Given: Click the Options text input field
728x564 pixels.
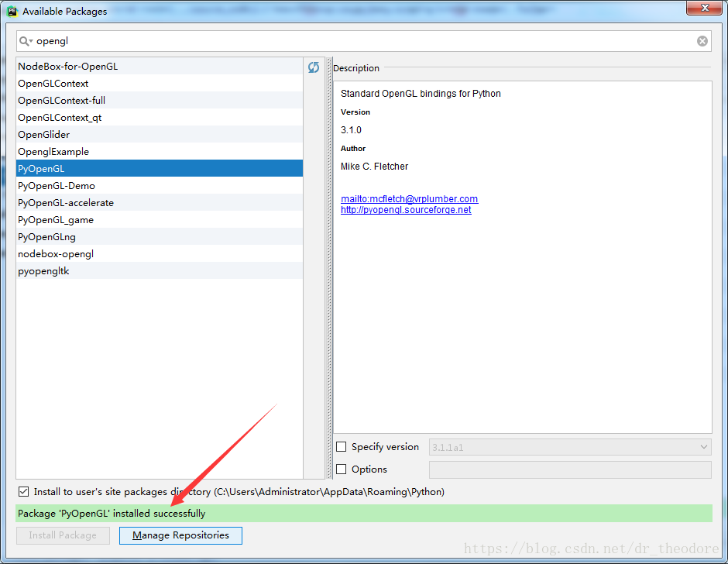Looking at the screenshot, I should [570, 469].
